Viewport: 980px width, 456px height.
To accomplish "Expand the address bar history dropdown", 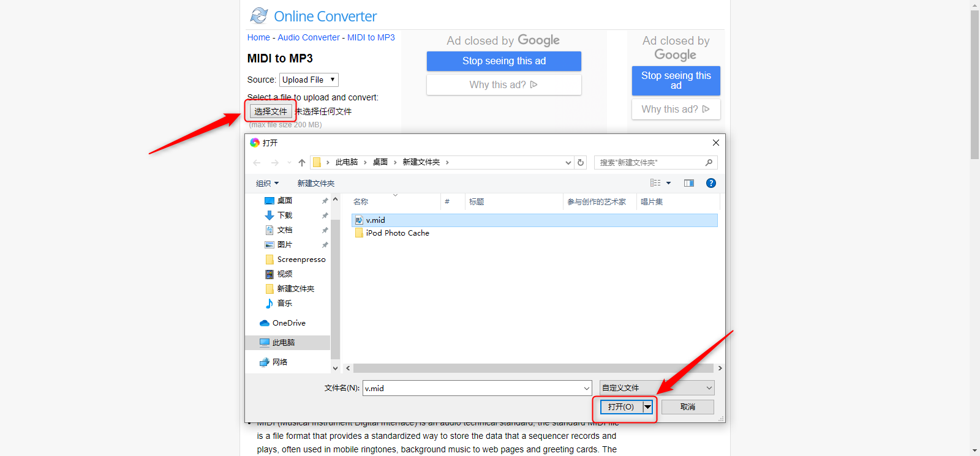I will pos(568,163).
